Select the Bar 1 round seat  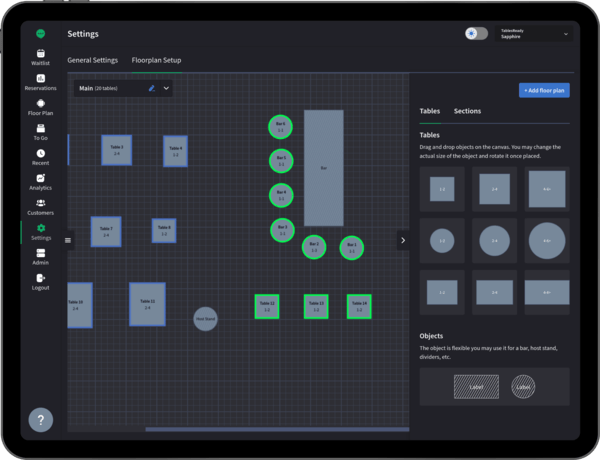click(352, 248)
